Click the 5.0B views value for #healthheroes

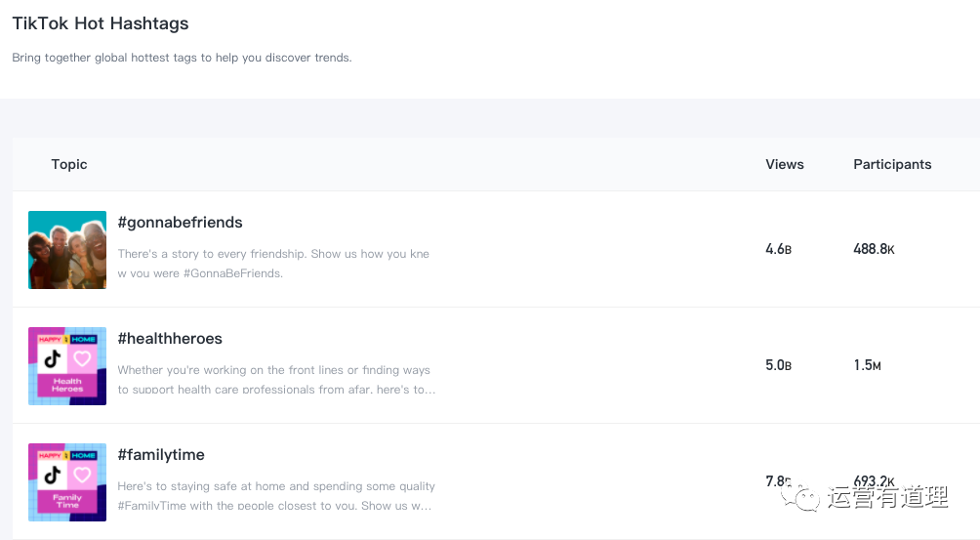coord(779,365)
